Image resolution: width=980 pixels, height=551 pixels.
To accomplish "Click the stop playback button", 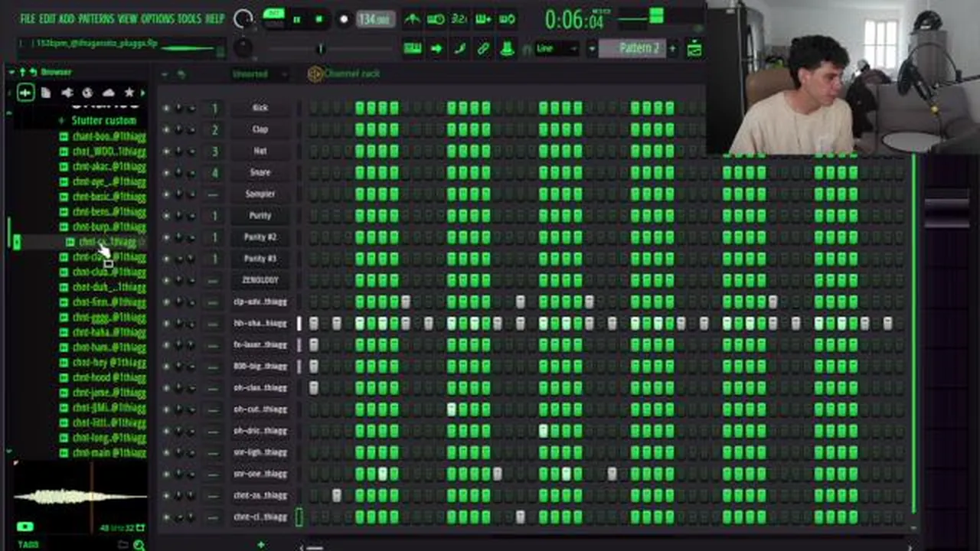I will tap(319, 19).
